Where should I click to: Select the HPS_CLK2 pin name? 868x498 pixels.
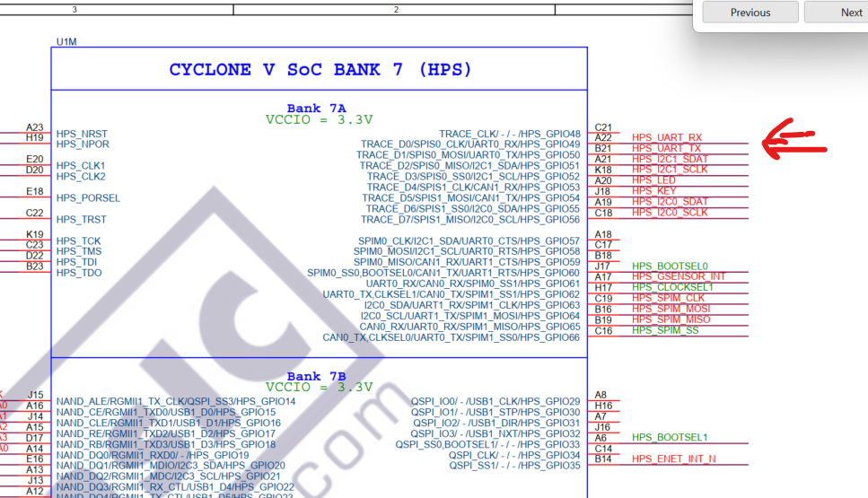click(81, 177)
